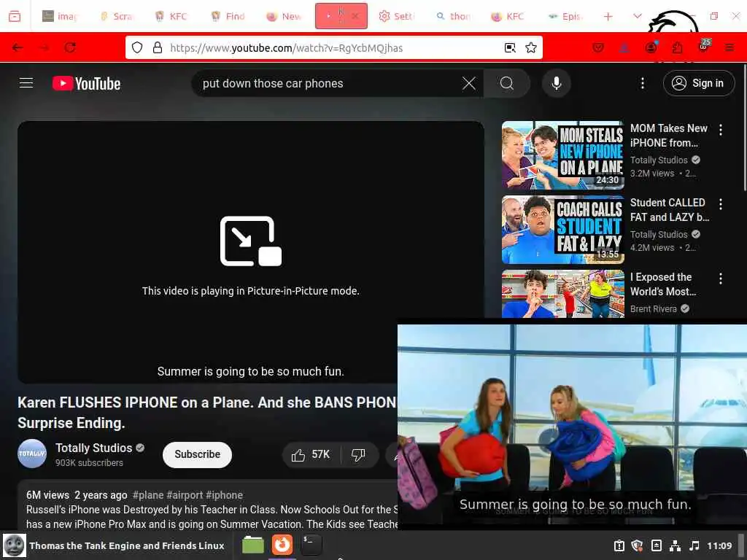Open removable drives eject tray icon

[x=656, y=545]
